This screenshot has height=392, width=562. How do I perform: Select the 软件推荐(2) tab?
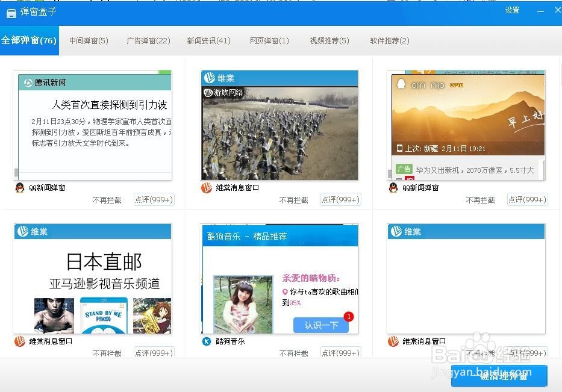390,41
